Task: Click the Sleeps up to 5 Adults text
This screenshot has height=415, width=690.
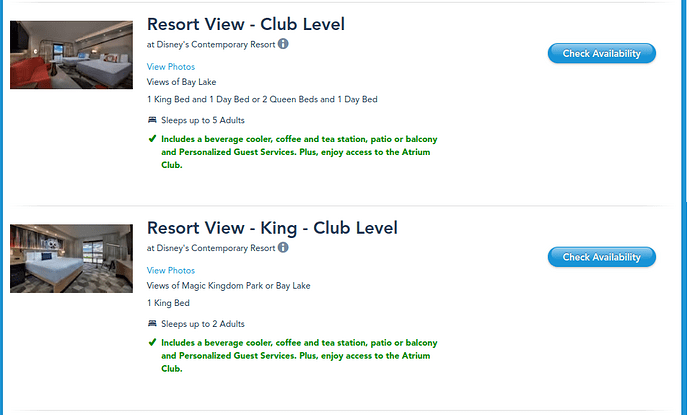Action: (203, 120)
